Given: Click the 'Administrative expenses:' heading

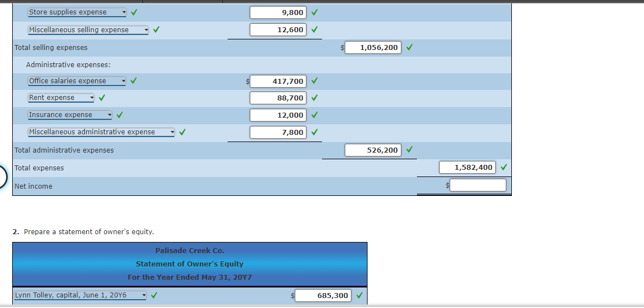Looking at the screenshot, I should click(x=68, y=65).
